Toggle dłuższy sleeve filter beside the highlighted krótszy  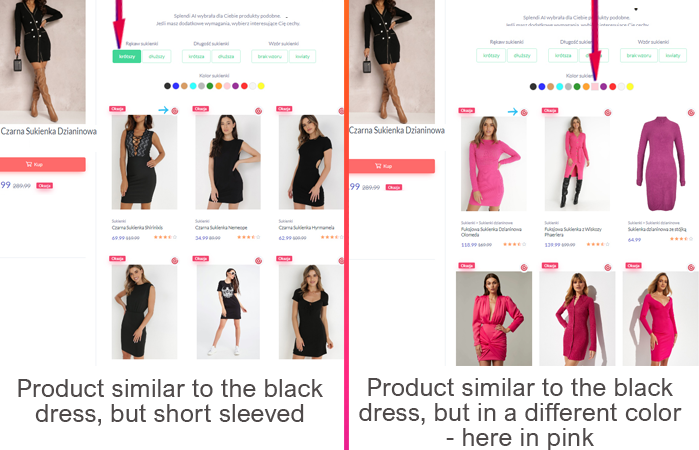(156, 56)
